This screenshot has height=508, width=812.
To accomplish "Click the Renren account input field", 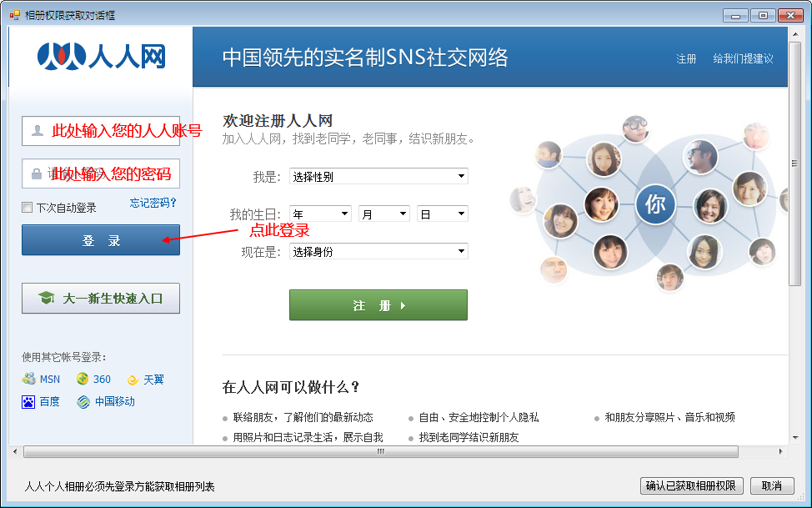I will point(101,131).
